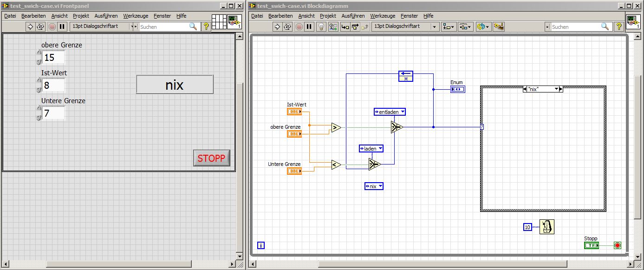Click the Clean Up Diagram broom icon
Screen dimensions: 644x270
[499, 27]
